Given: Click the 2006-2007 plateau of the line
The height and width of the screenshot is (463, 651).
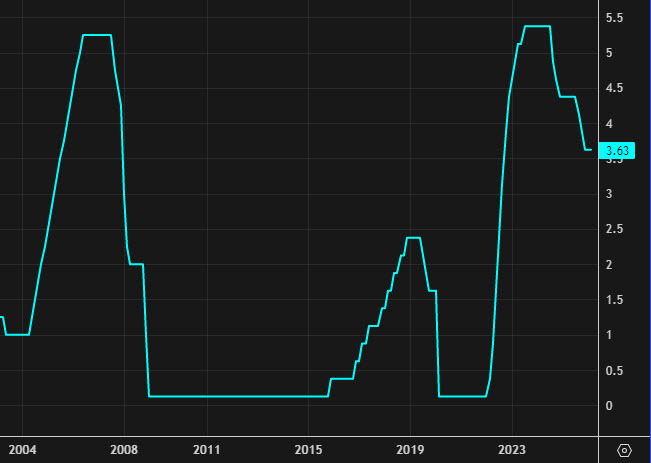Looking at the screenshot, I should coord(96,35).
